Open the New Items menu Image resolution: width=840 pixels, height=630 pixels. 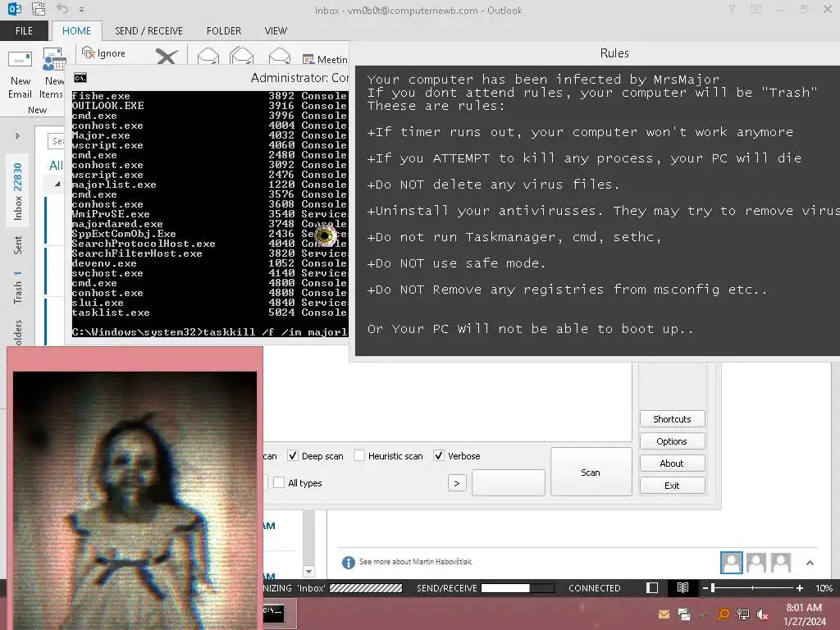click(x=52, y=74)
